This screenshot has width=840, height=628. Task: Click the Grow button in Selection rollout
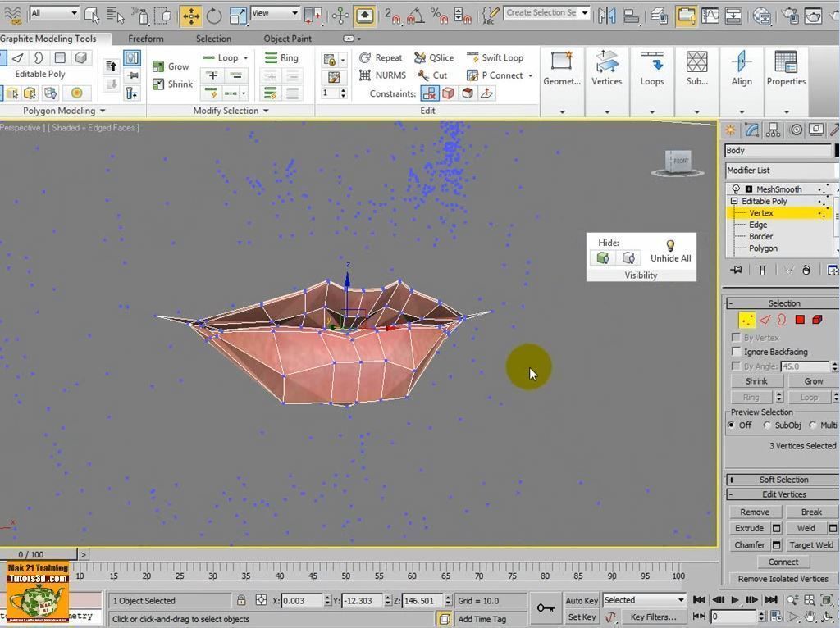coord(811,380)
